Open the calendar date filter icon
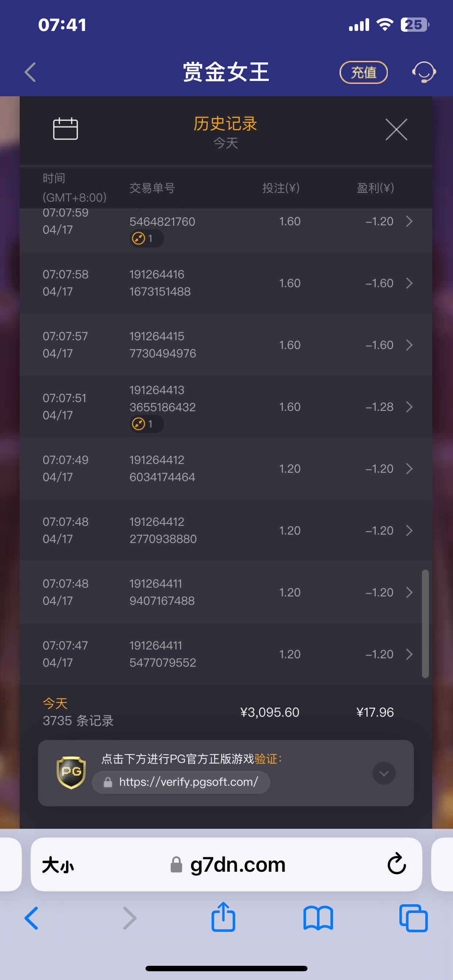The height and width of the screenshot is (980, 453). 66,129
